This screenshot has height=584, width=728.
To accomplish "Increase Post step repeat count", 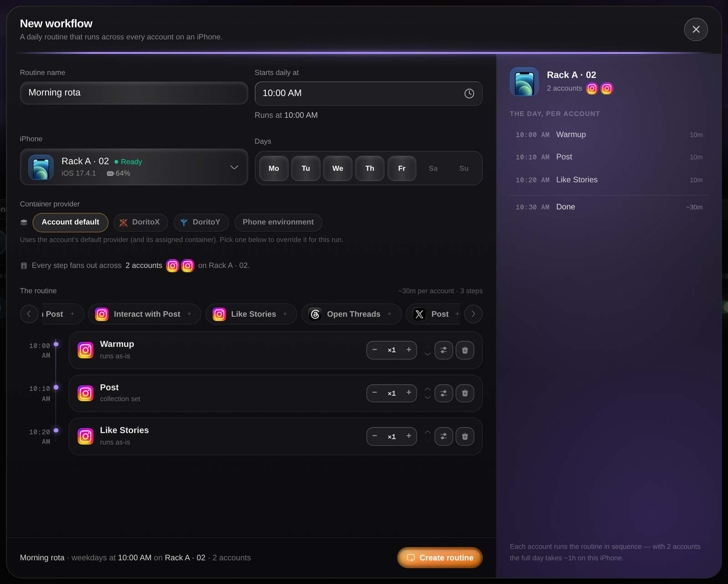I will tap(409, 393).
